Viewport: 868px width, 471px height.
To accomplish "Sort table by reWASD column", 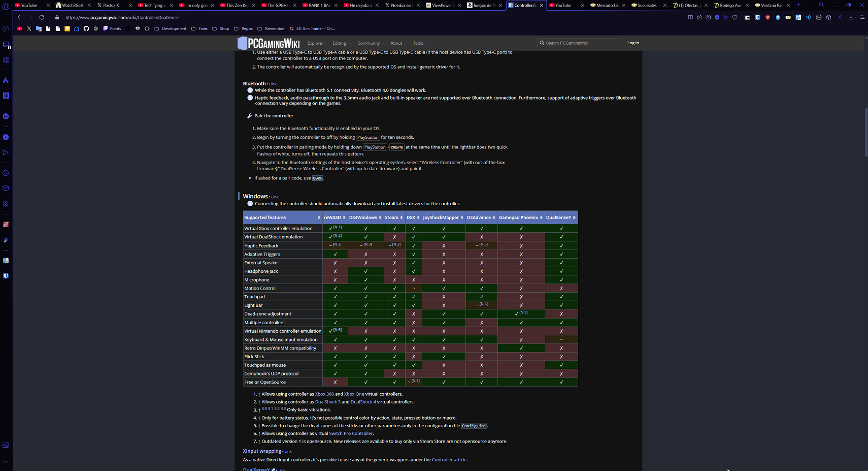I will 335,217.
